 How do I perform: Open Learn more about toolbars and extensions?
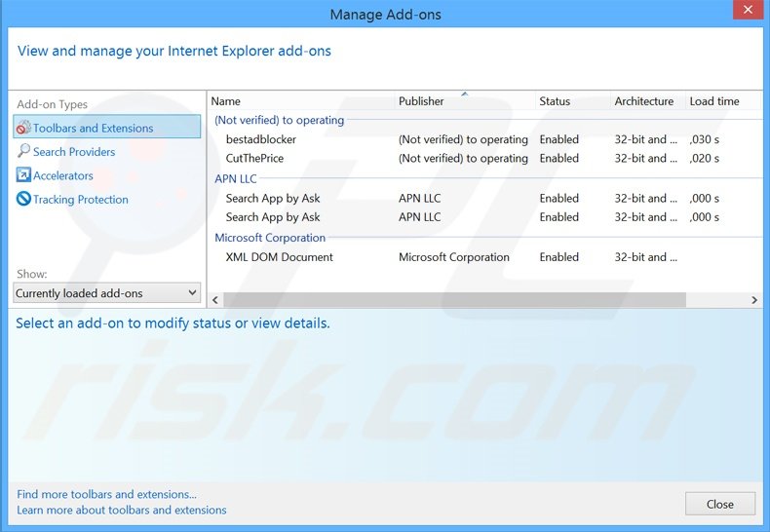[122, 510]
